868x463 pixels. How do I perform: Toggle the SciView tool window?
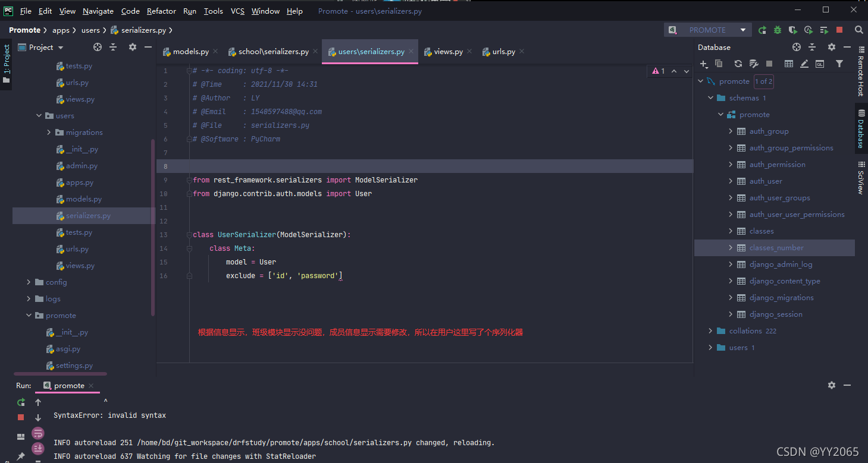pos(861,178)
